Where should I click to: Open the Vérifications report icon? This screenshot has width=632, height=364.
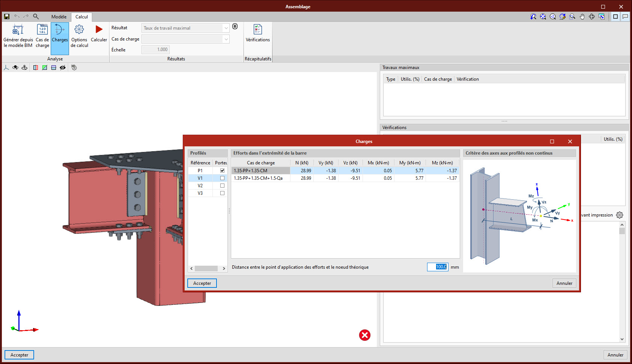[x=257, y=30]
